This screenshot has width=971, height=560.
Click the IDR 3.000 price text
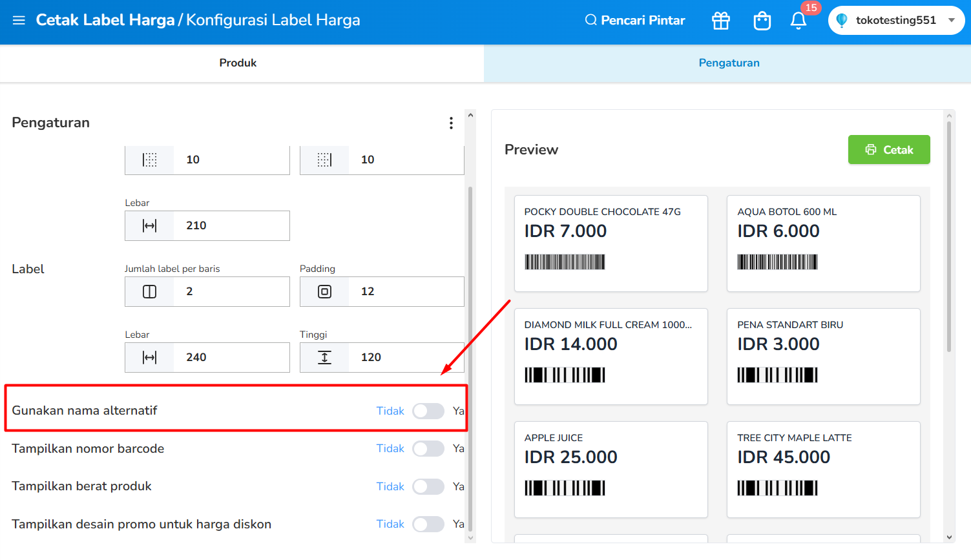[x=778, y=344]
